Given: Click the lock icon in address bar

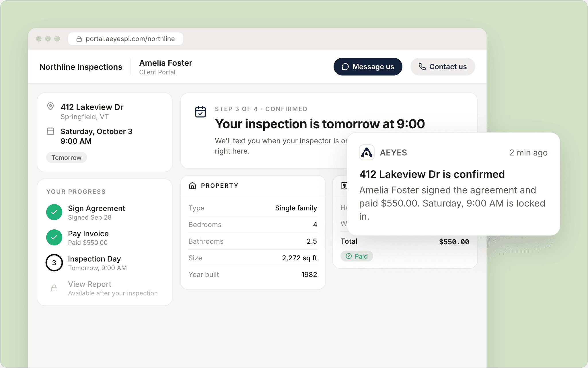Looking at the screenshot, I should (x=79, y=39).
